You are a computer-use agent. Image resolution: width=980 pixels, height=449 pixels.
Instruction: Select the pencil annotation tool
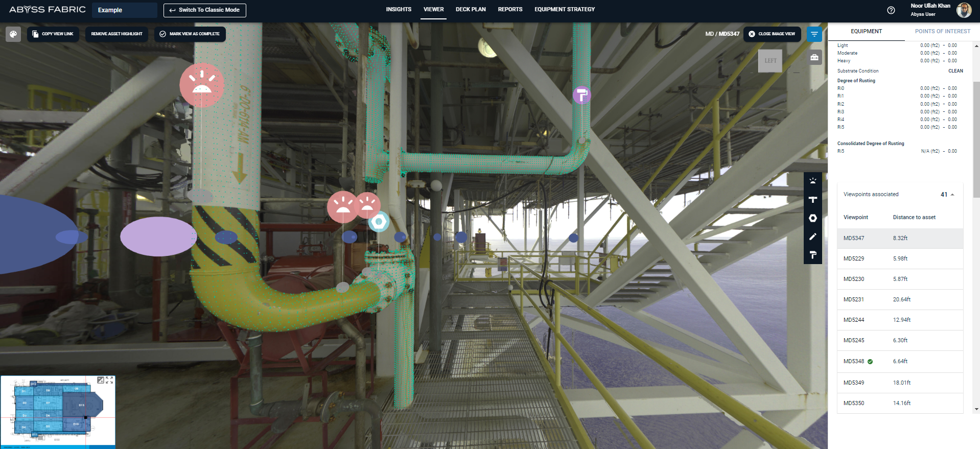(x=813, y=237)
